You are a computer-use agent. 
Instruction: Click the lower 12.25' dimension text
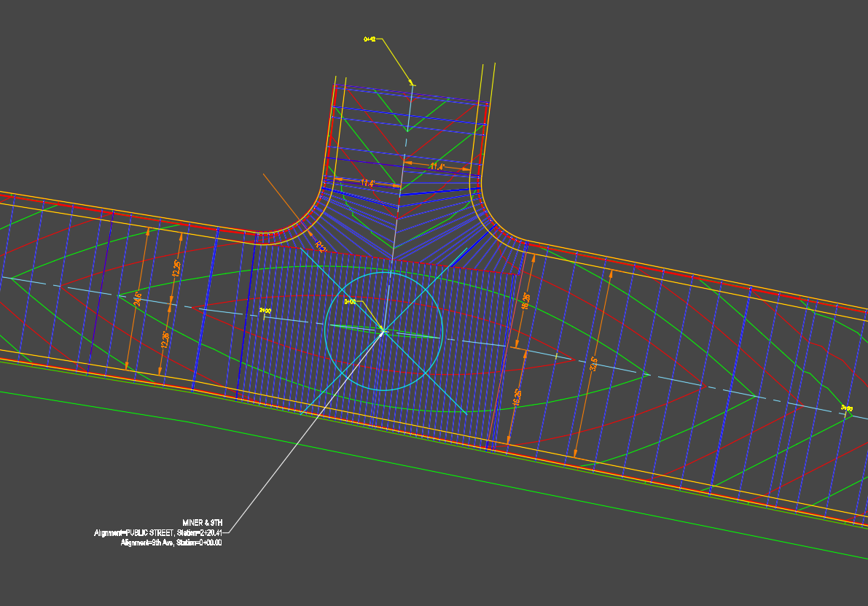click(x=165, y=339)
